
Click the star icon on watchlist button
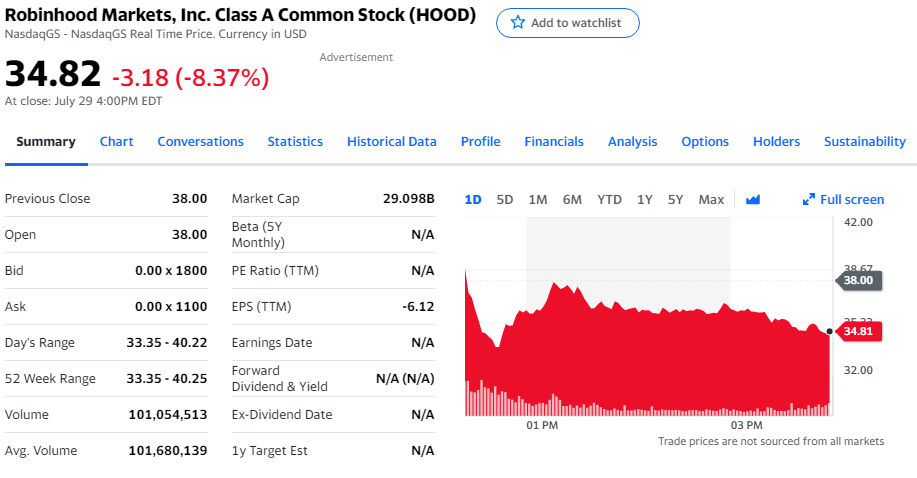517,23
